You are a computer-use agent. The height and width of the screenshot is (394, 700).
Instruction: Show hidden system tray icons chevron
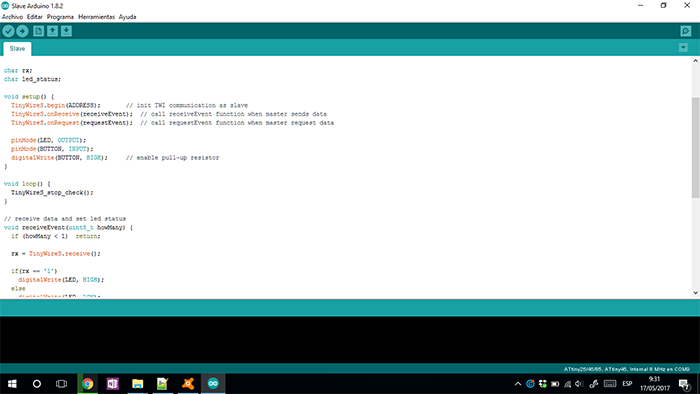(x=518, y=384)
